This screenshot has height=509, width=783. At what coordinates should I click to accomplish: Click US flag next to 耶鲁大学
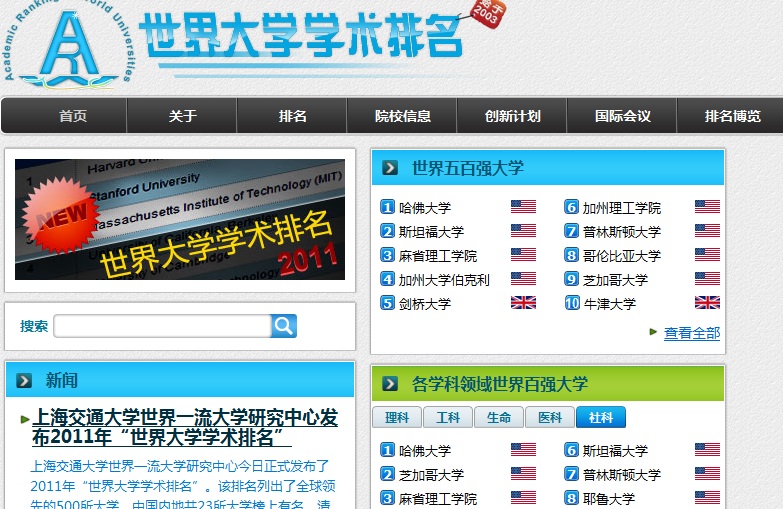coord(707,498)
